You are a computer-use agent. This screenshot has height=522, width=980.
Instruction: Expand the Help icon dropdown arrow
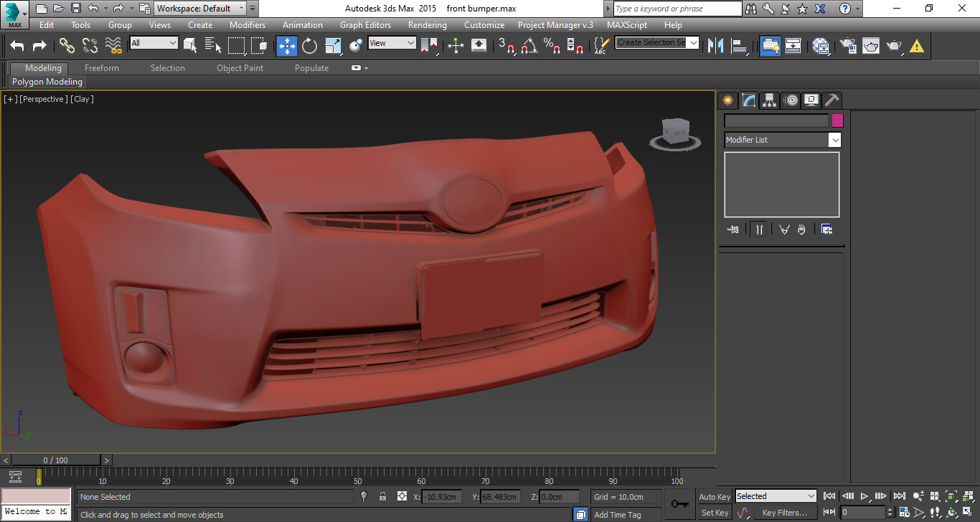pyautogui.click(x=858, y=9)
